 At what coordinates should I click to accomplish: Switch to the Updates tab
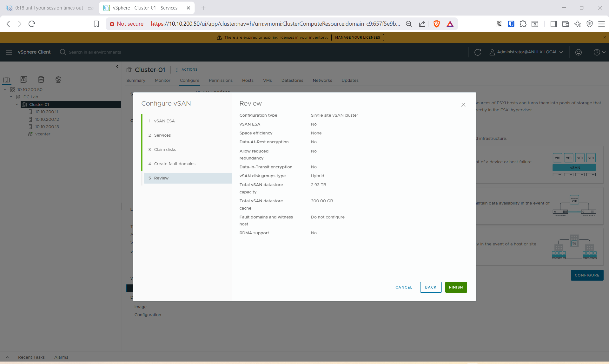tap(350, 81)
